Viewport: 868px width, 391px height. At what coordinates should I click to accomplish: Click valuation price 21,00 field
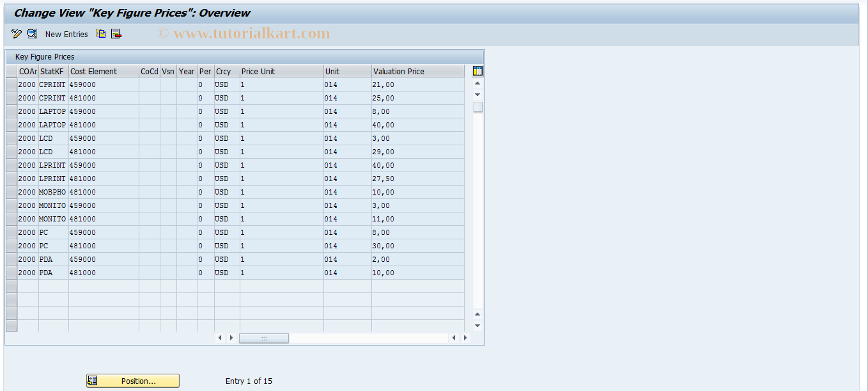[x=418, y=84]
